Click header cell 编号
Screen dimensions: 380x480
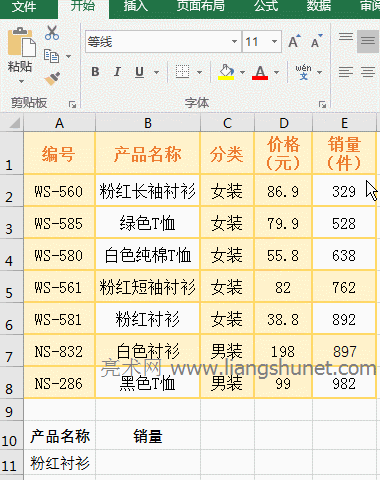click(x=59, y=153)
